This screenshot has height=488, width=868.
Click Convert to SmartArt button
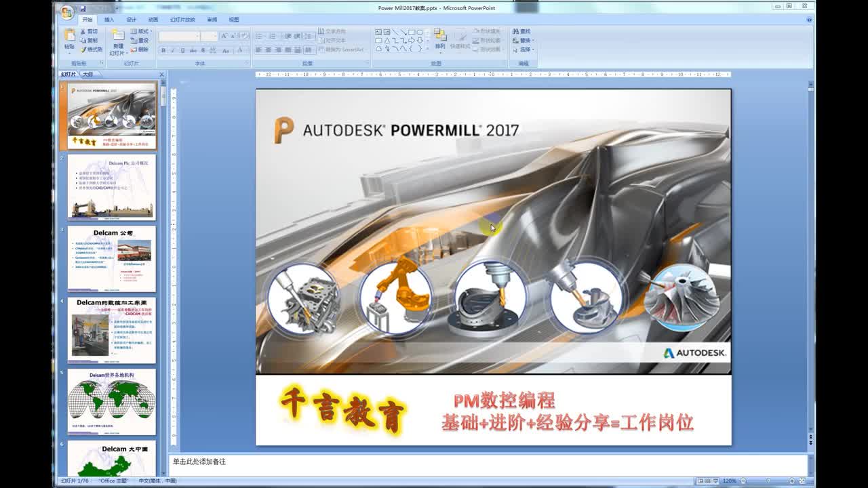[x=341, y=49]
